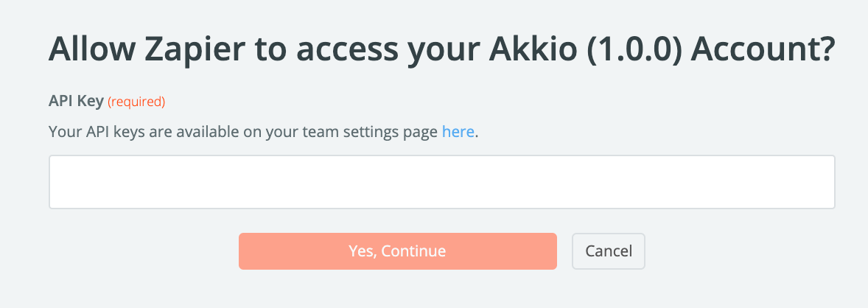
Task: Confirm access with the orange Continue button
Action: (397, 251)
